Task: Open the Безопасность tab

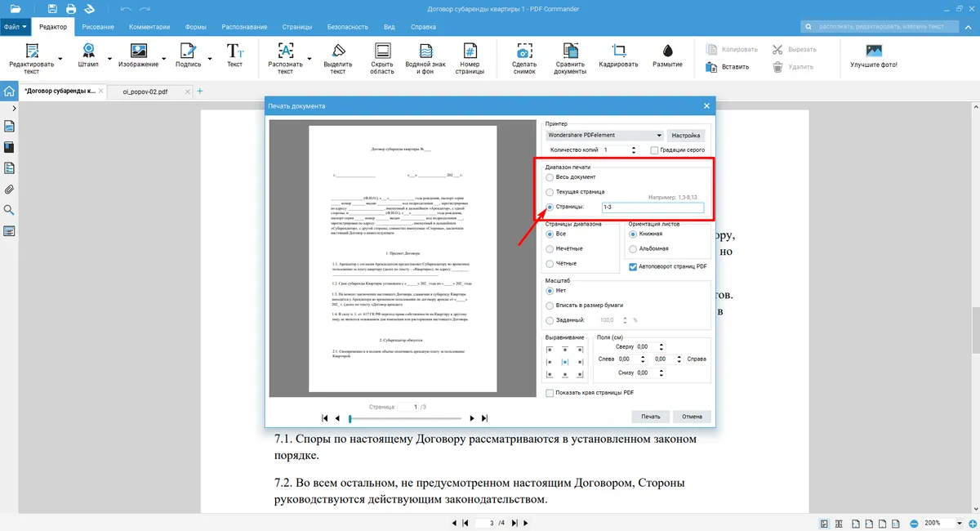Action: click(x=348, y=26)
